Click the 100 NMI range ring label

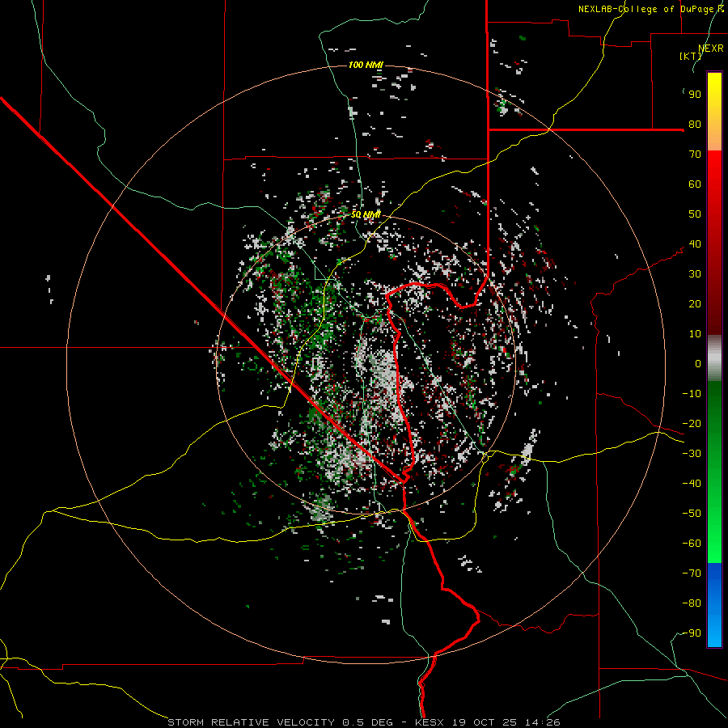[366, 65]
